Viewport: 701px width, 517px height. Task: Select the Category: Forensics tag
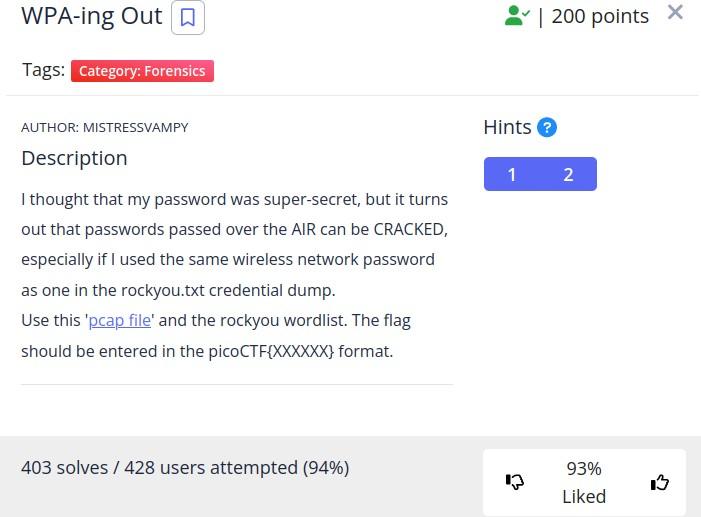point(142,71)
